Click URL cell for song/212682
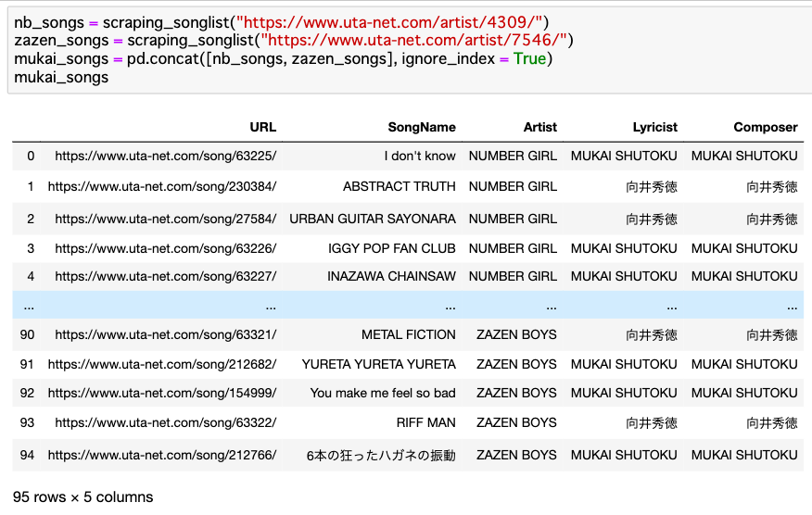 pos(162,364)
